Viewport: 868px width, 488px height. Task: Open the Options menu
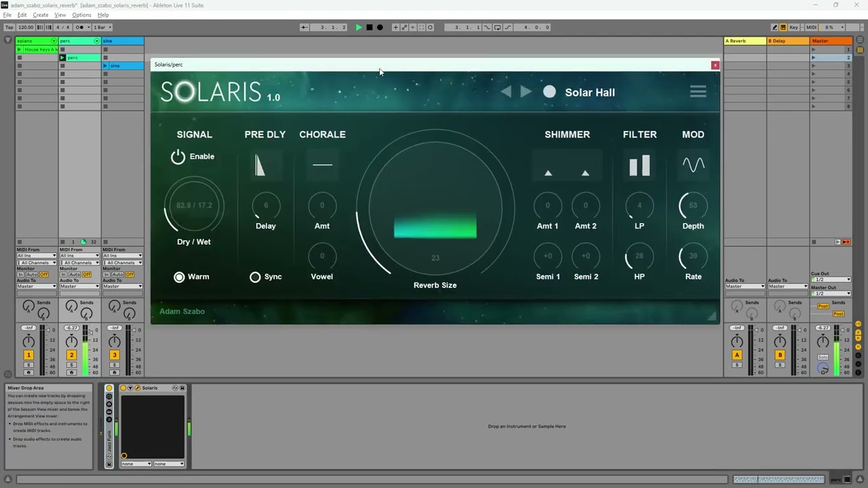click(x=81, y=15)
